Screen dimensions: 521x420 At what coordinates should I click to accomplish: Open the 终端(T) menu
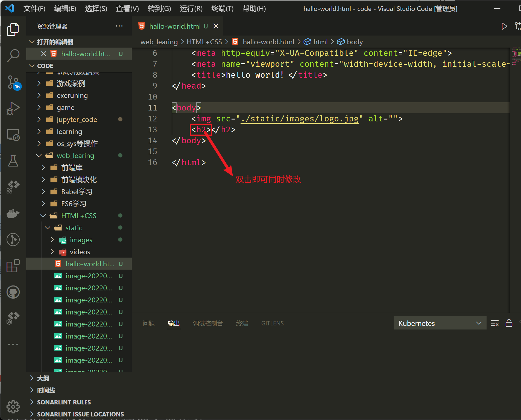[x=223, y=8]
